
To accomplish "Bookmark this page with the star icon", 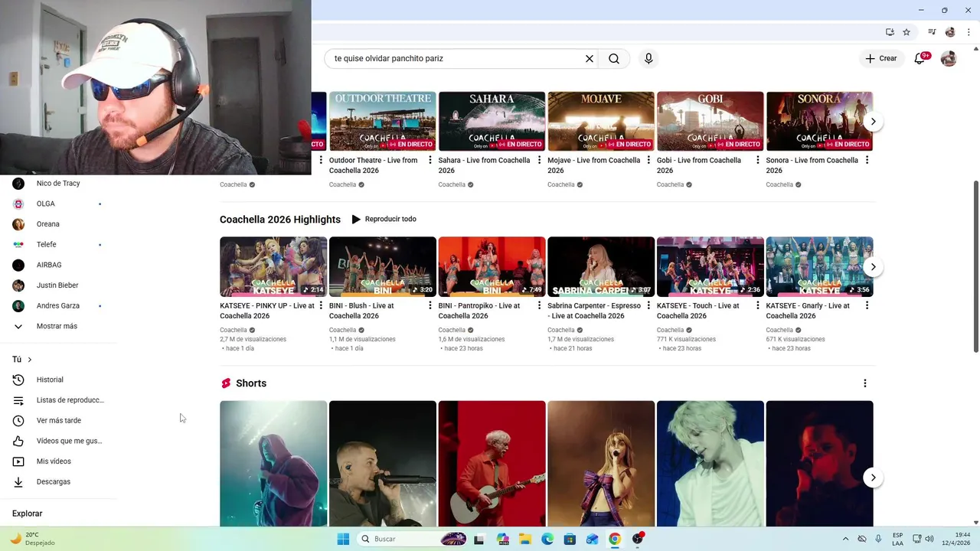I will [906, 32].
